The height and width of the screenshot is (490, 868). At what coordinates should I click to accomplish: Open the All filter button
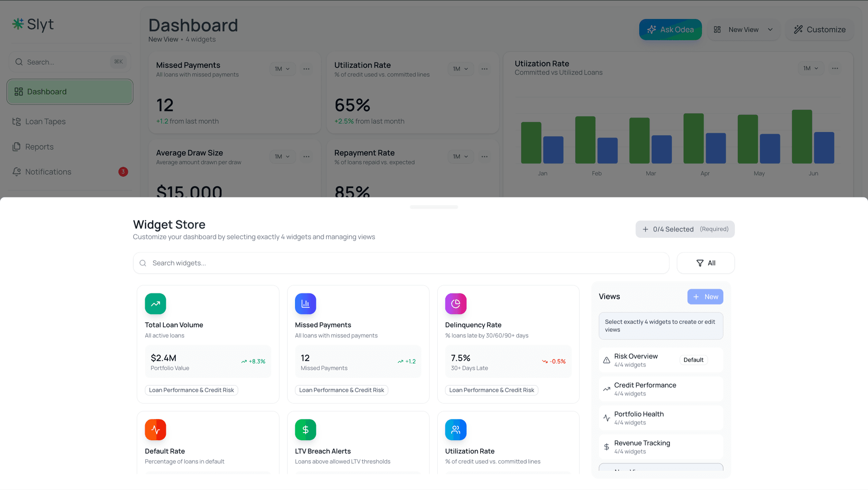pos(706,263)
